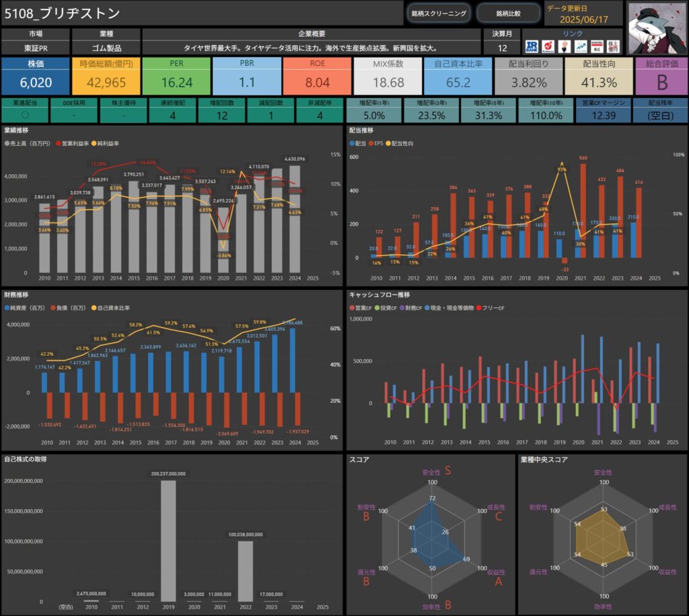Click the shark character avatar image
The width and height of the screenshot is (689, 616).
pyautogui.click(x=657, y=28)
